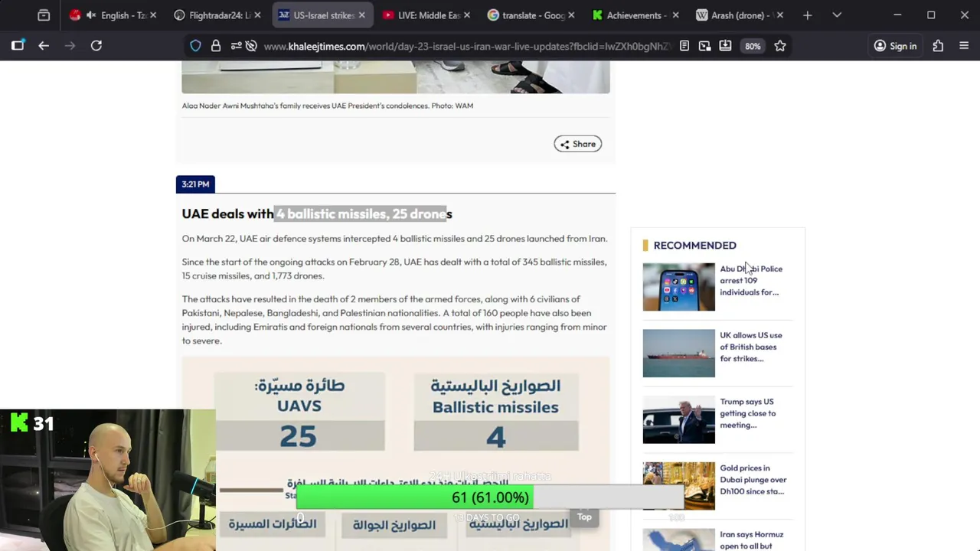This screenshot has height=551, width=980.
Task: Click the 3:21 PM timestamp badge
Action: click(195, 184)
